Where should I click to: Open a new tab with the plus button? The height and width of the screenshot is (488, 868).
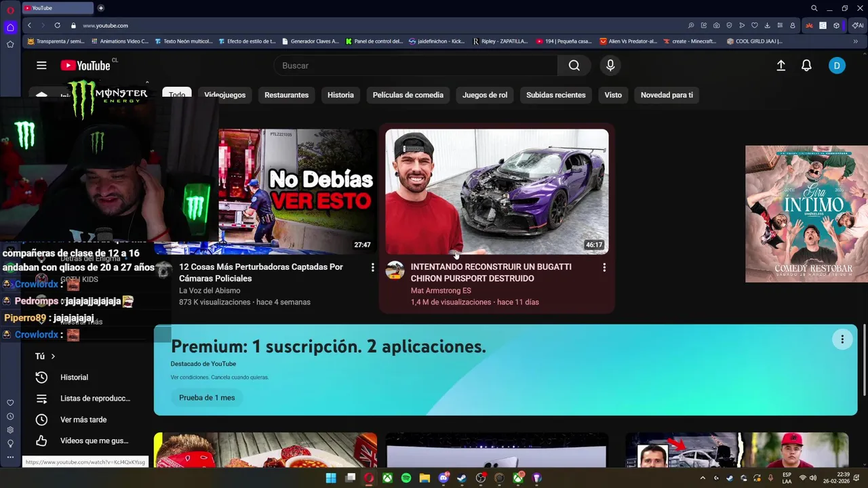click(x=101, y=8)
